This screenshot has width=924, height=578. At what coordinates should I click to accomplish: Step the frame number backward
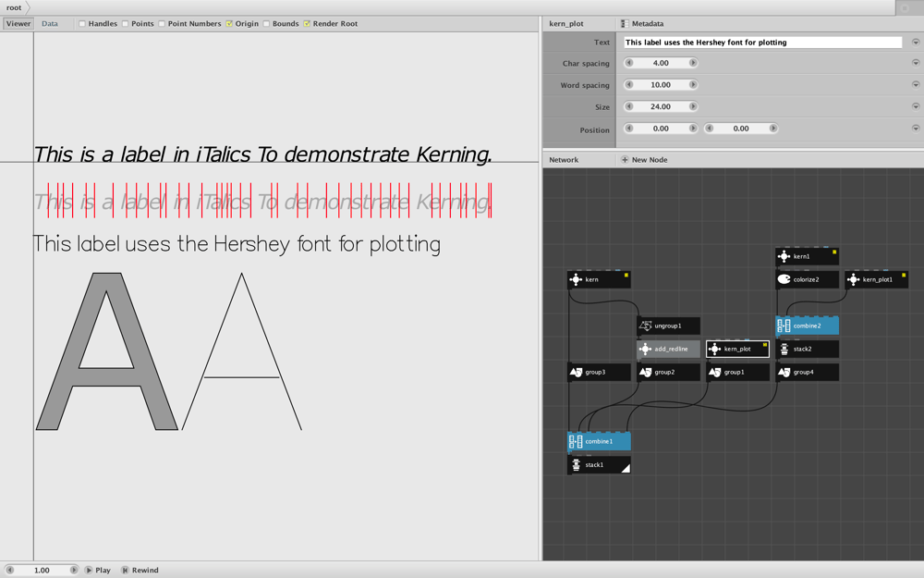(x=9, y=571)
